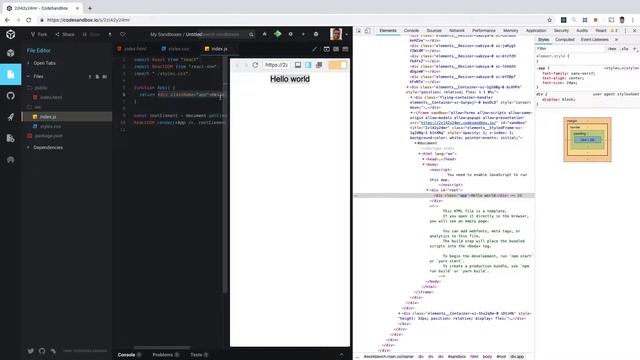
Task: Click the Styles filter input field
Action: [570, 49]
